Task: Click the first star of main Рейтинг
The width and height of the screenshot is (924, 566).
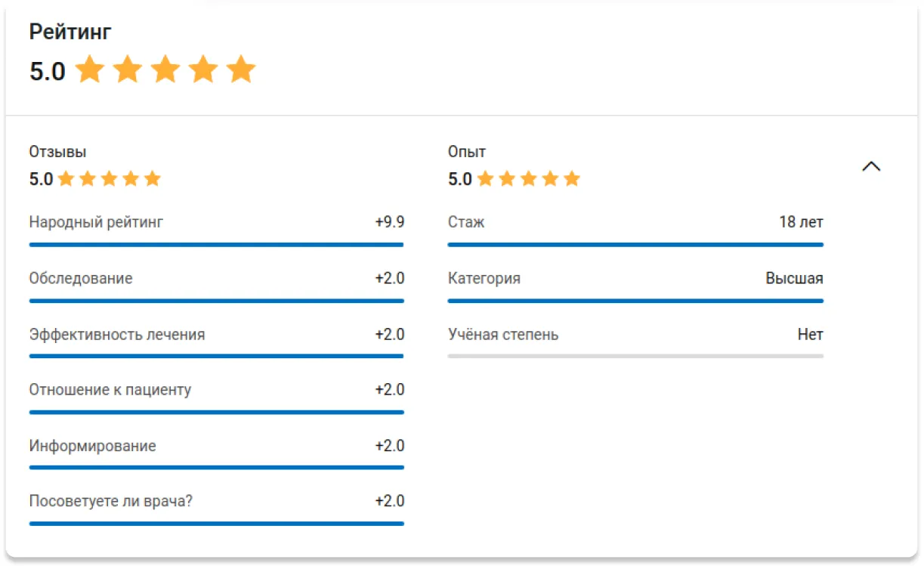Action: 90,70
